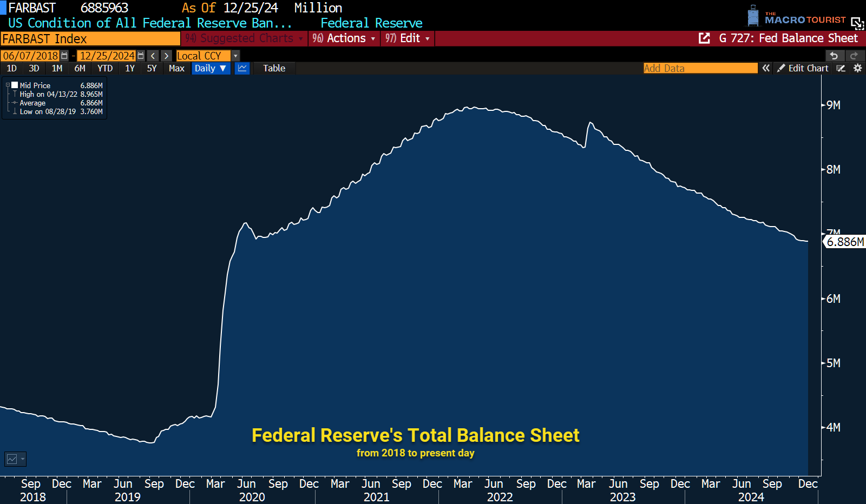Screen dimensions: 866x504
Task: Click the Federal Reserve's Total Balance Sheet annotation
Action: tap(416, 435)
